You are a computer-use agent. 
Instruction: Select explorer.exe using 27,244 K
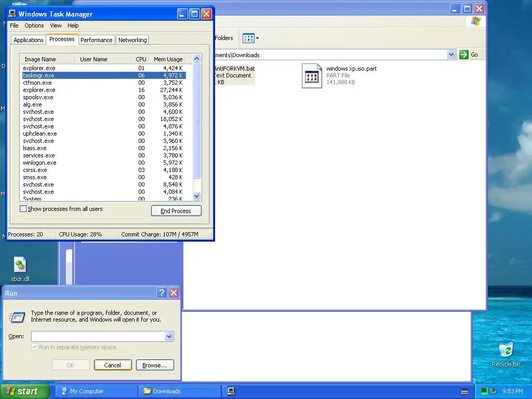coord(104,90)
